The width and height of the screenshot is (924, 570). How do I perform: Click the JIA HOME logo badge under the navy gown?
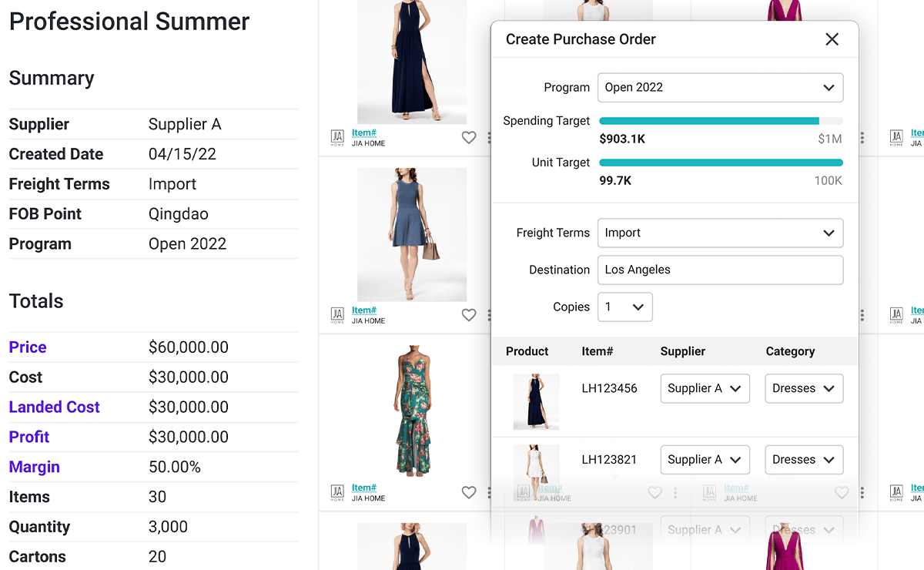pyautogui.click(x=336, y=137)
